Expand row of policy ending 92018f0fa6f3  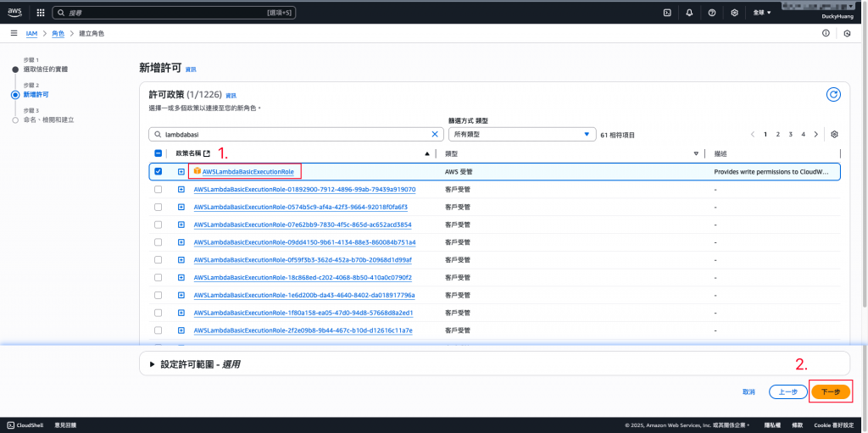click(x=181, y=207)
